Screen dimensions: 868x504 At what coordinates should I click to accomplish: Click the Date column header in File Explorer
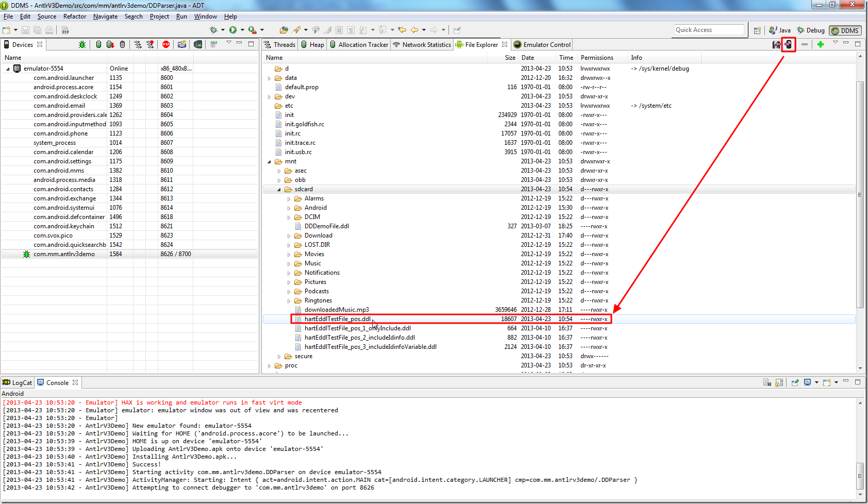tap(536, 58)
